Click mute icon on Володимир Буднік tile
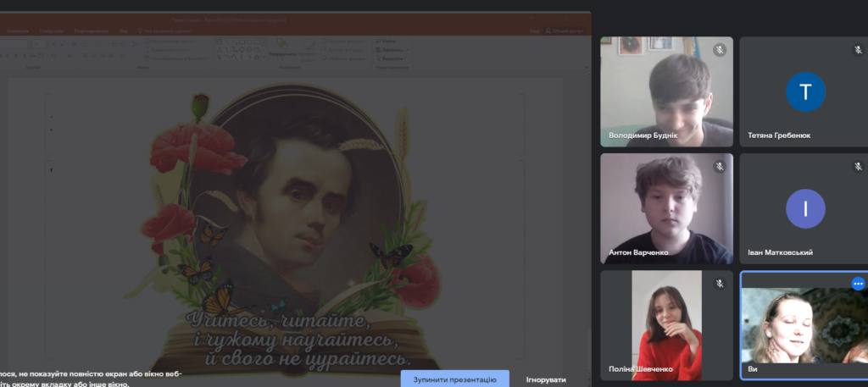Image resolution: width=868 pixels, height=387 pixels. point(719,50)
